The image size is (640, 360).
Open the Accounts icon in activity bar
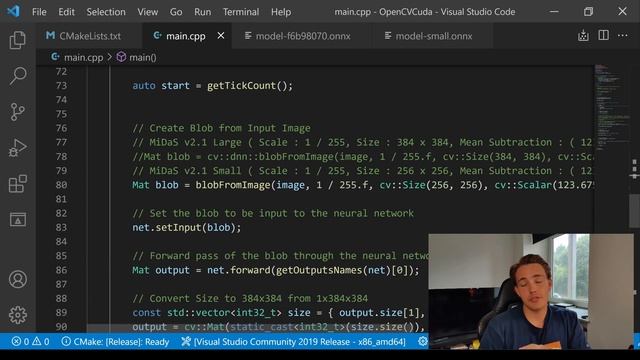pos(18,279)
